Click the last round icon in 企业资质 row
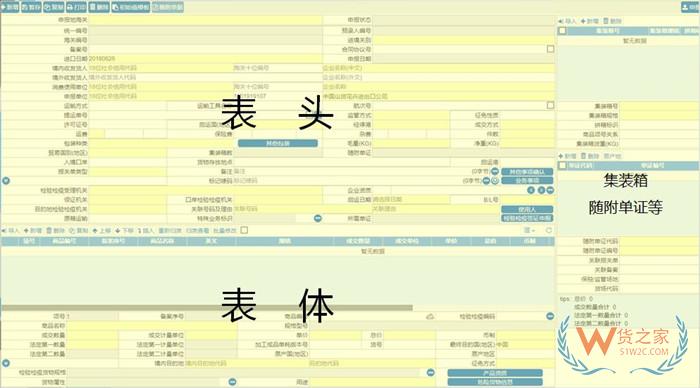Viewport: 700px width, 388px height. pyautogui.click(x=550, y=190)
